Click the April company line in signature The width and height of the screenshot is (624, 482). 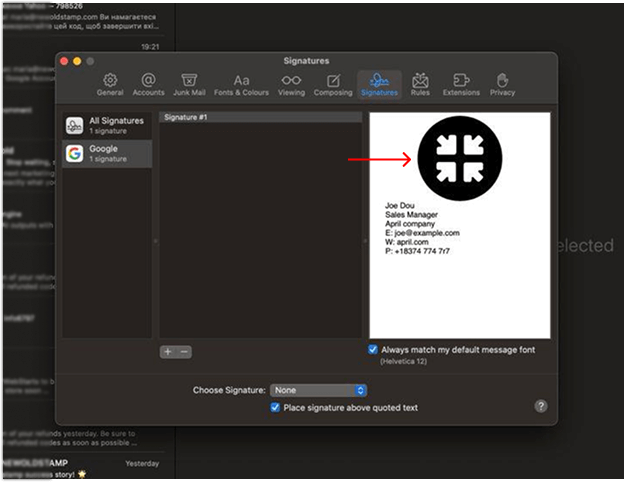[410, 224]
